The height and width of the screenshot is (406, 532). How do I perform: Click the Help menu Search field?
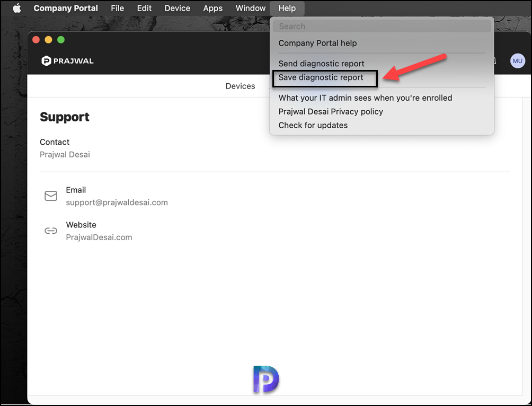[x=382, y=26]
